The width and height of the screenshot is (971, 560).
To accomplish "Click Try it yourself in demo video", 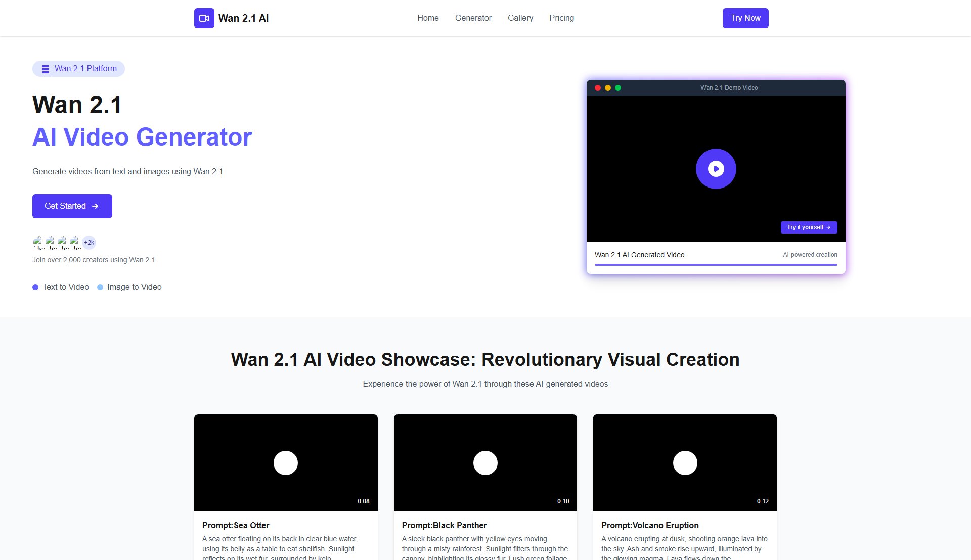I will point(808,227).
